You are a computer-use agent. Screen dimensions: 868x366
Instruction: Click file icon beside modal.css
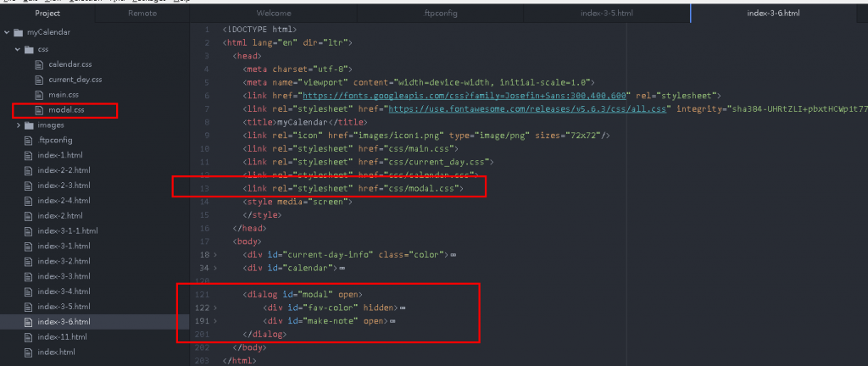[x=39, y=111]
